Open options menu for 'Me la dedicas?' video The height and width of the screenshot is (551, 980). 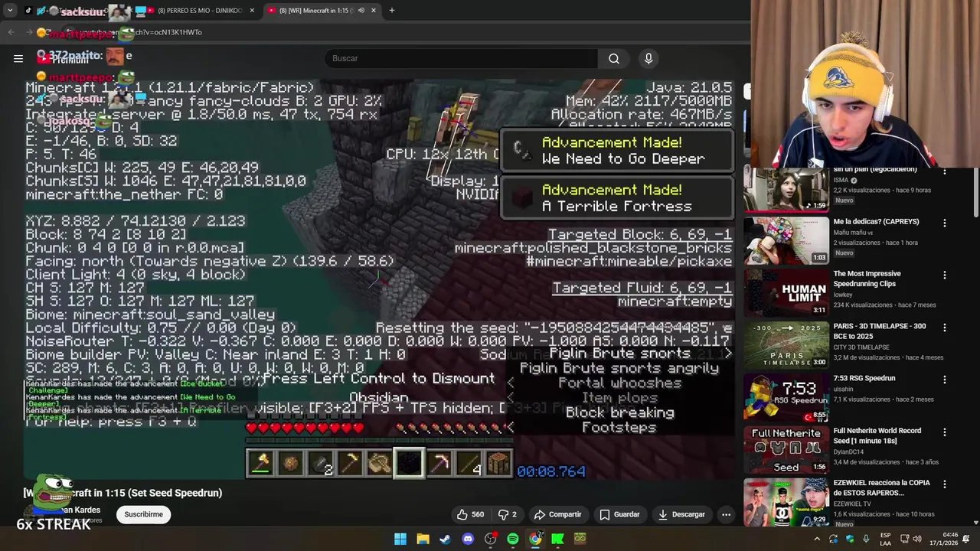point(944,223)
